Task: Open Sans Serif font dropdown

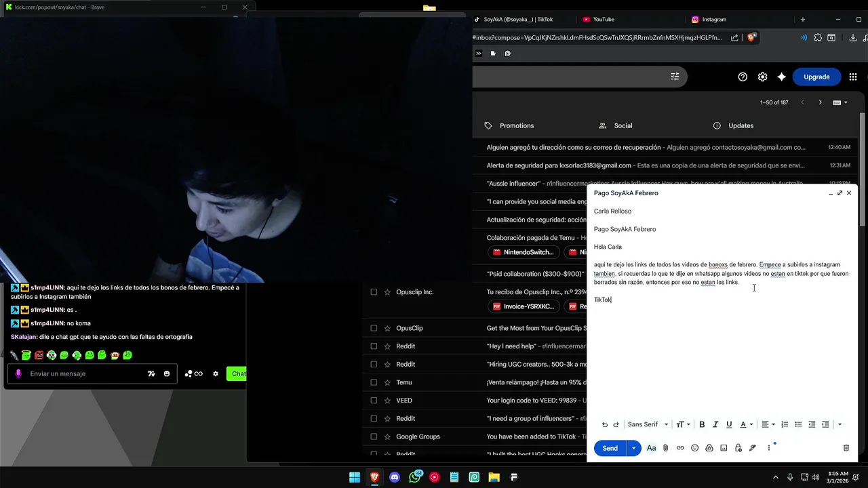Action: tap(648, 425)
